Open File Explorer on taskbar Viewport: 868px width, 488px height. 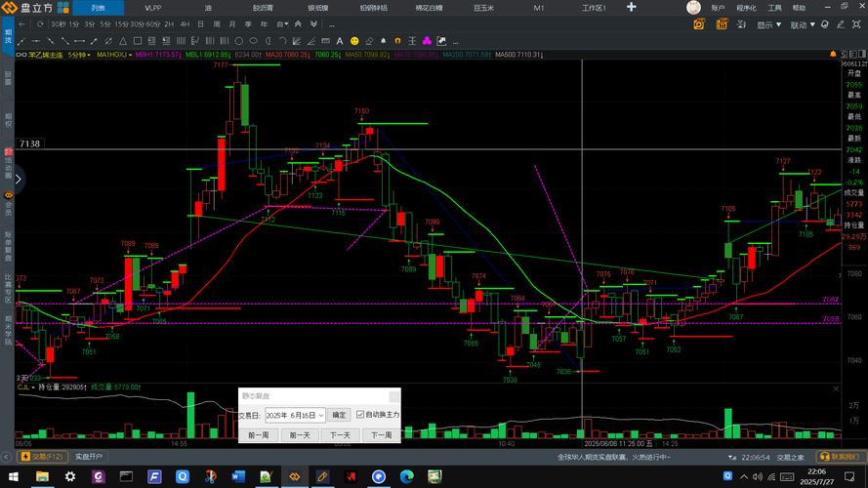tap(42, 476)
